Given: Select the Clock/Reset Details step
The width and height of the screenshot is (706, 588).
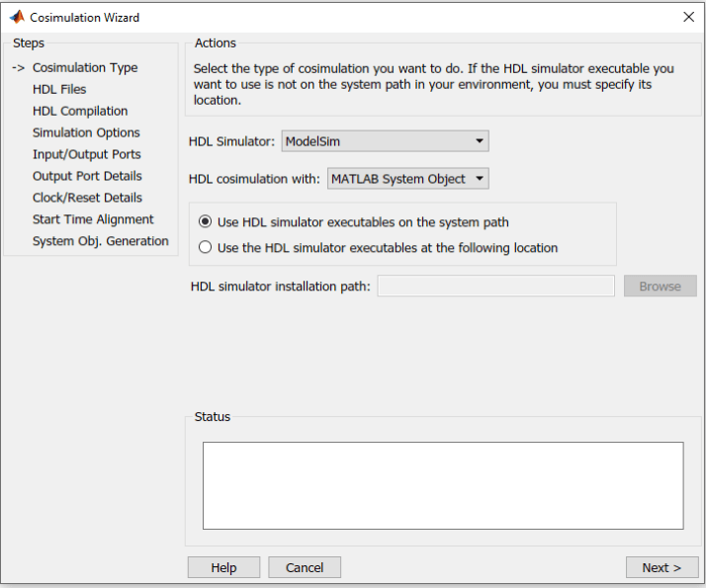Looking at the screenshot, I should click(x=87, y=198).
